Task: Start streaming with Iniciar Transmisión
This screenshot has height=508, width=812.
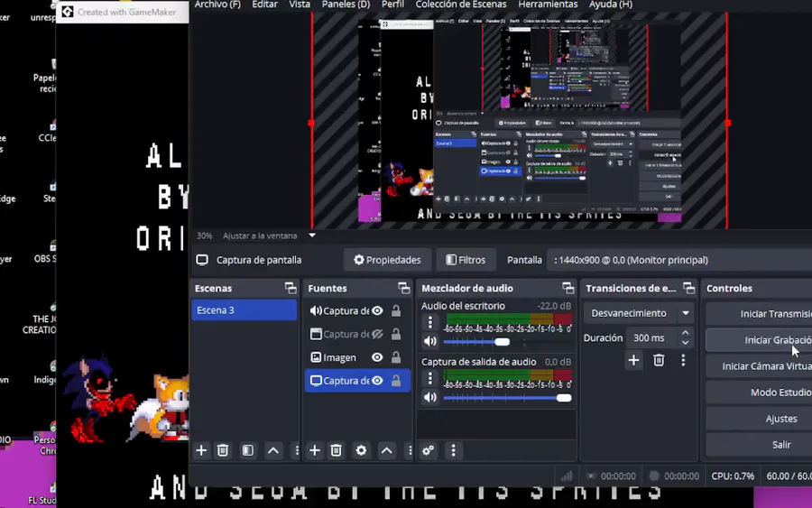Action: (x=759, y=314)
